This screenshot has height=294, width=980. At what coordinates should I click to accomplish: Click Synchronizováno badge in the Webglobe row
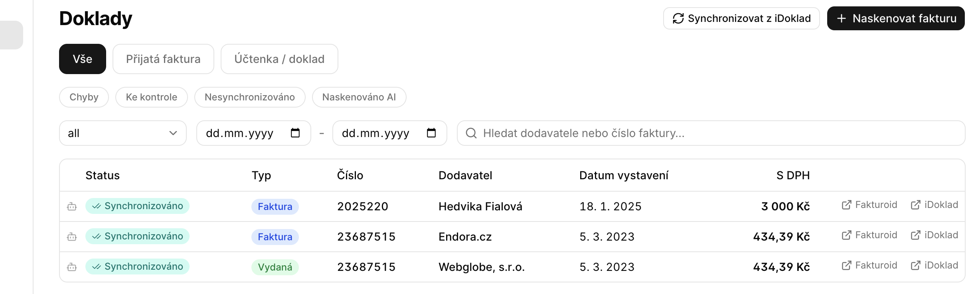(x=137, y=267)
